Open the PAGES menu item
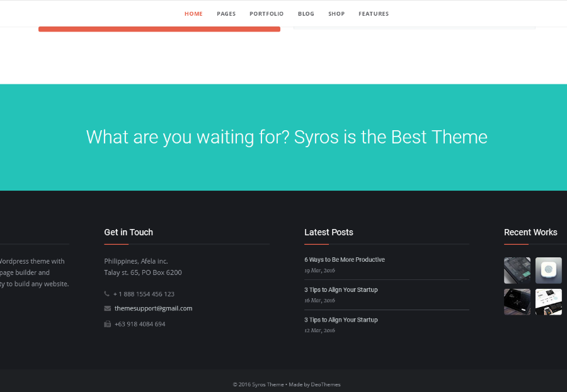The height and width of the screenshot is (392, 567). point(226,14)
